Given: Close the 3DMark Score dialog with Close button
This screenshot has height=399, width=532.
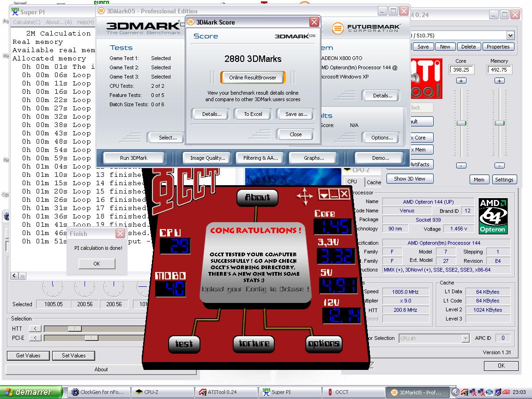Looking at the screenshot, I should coord(296,134).
